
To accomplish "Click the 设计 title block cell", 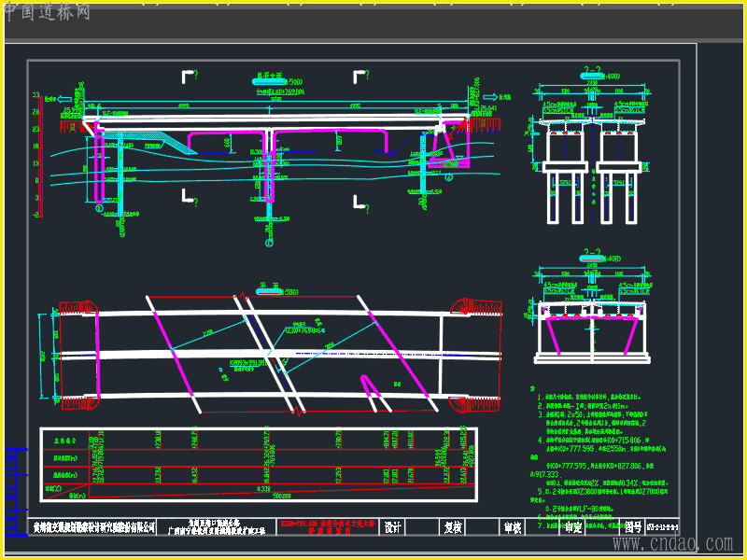I will point(392,527).
